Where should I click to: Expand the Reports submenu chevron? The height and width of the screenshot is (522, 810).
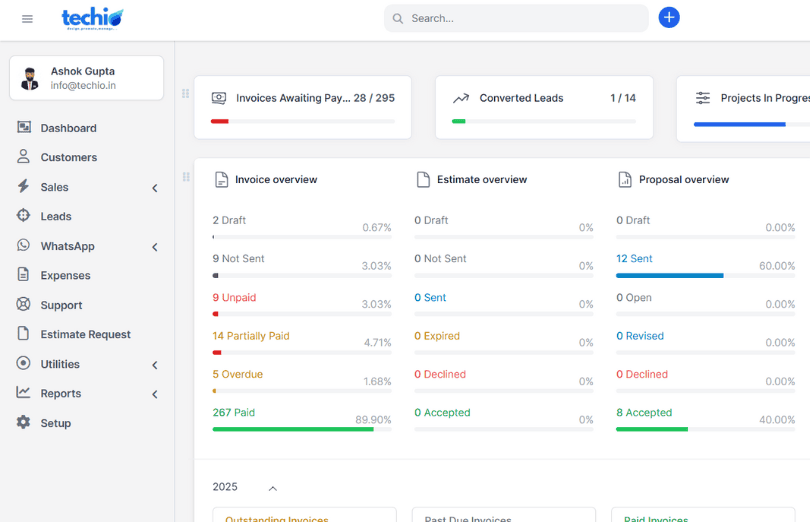(x=155, y=394)
